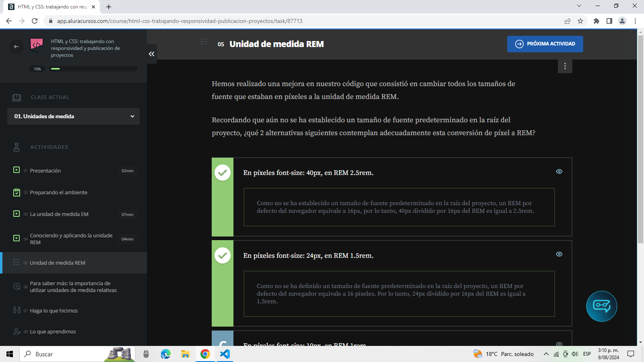Expand the 01. Unidades de medida dropdown
The width and height of the screenshot is (644, 362).
pyautogui.click(x=73, y=116)
